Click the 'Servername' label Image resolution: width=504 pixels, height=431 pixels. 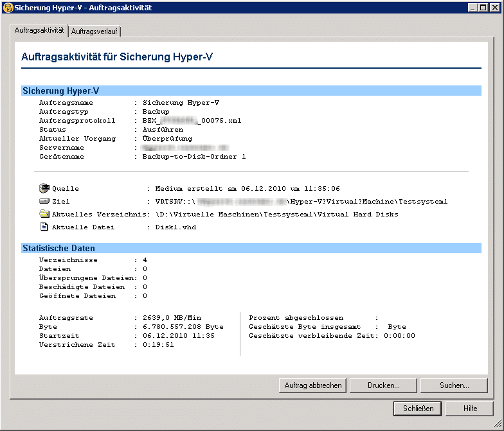[62, 148]
